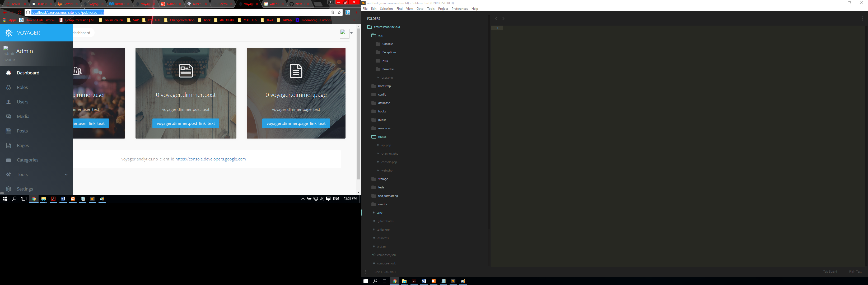Click the reload page icon in Chrome
This screenshot has width=868, height=285.
20,12
